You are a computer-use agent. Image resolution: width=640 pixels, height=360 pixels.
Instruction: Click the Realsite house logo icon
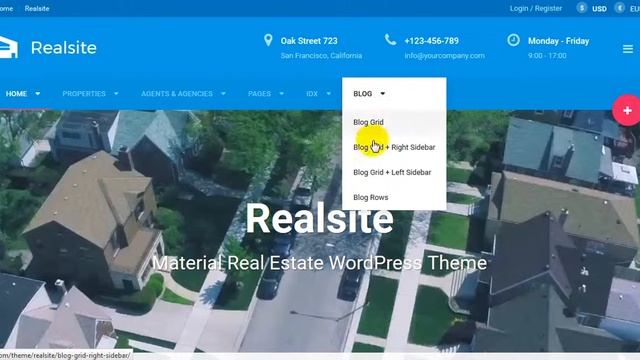point(9,47)
